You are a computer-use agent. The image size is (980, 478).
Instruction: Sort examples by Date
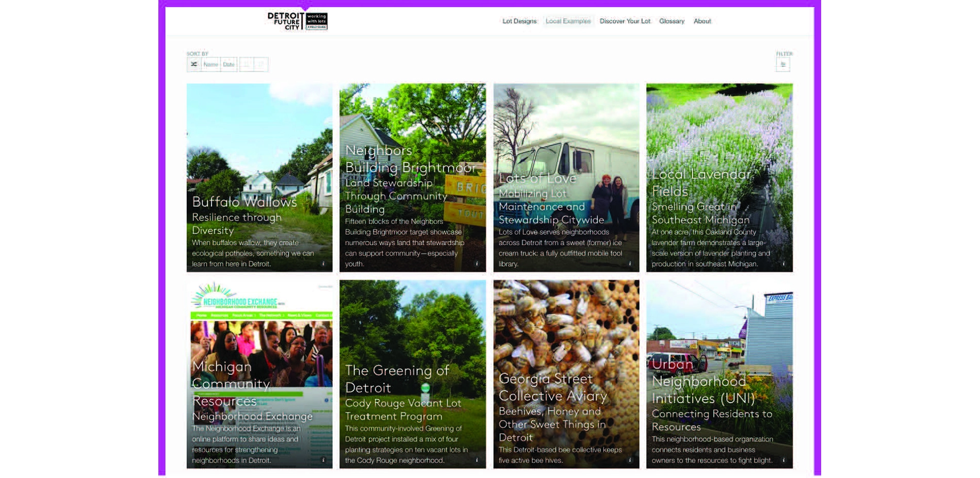(x=228, y=64)
